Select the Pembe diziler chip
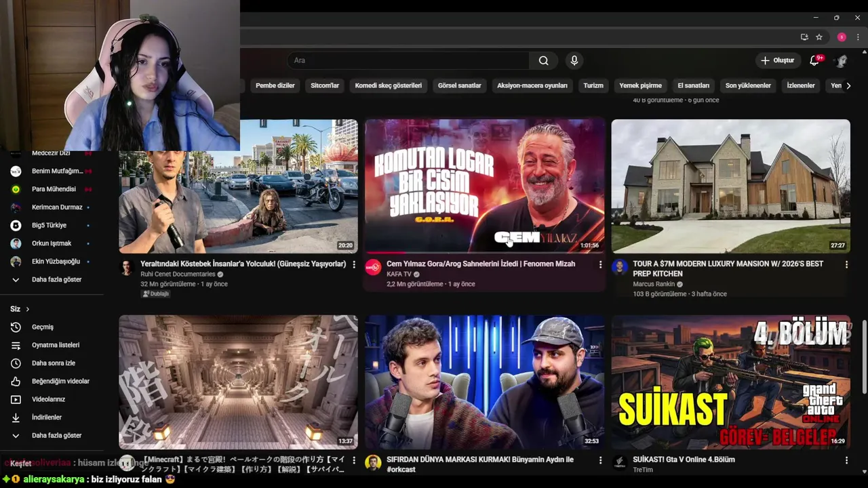 (275, 85)
